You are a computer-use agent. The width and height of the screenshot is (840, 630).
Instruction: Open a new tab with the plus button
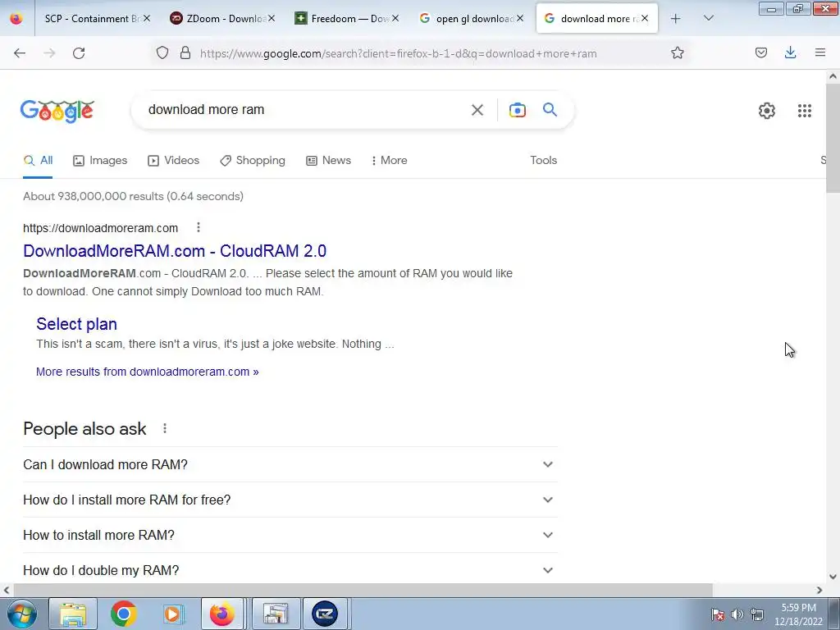(676, 19)
